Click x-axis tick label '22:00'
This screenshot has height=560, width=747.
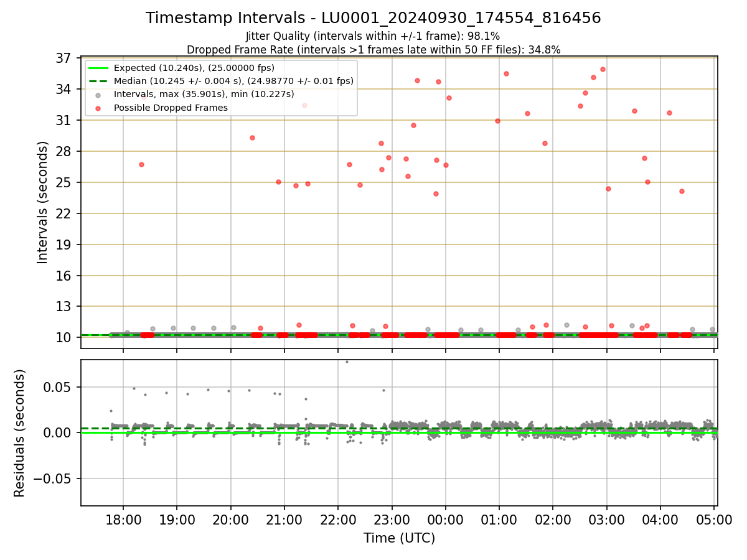(x=338, y=520)
